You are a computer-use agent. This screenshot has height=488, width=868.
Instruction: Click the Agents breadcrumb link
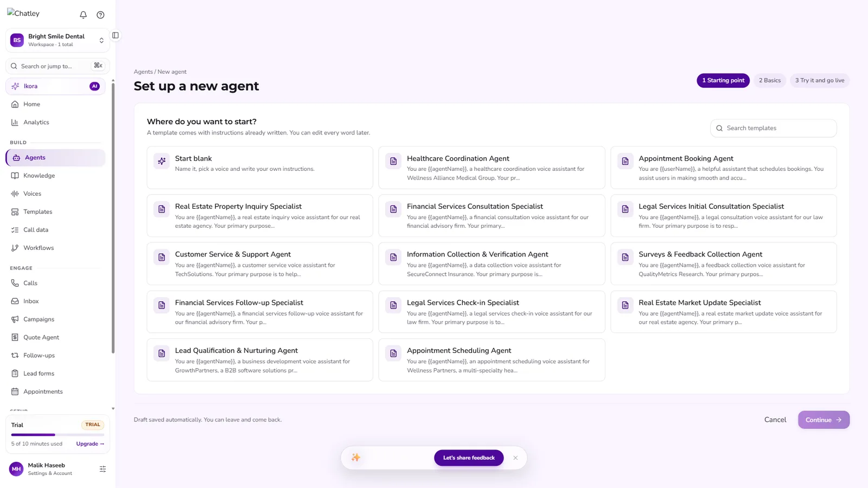(x=143, y=72)
